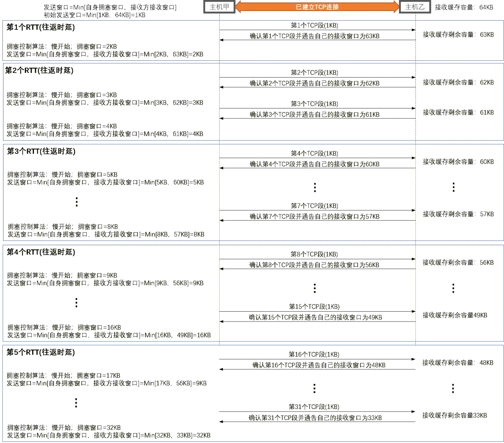
Task: Click the label 第31个TCP段(1KB)
Action: point(314,407)
